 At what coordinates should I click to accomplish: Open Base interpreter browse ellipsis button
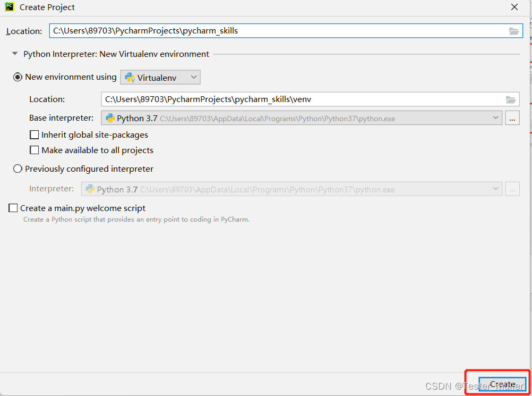[512, 118]
